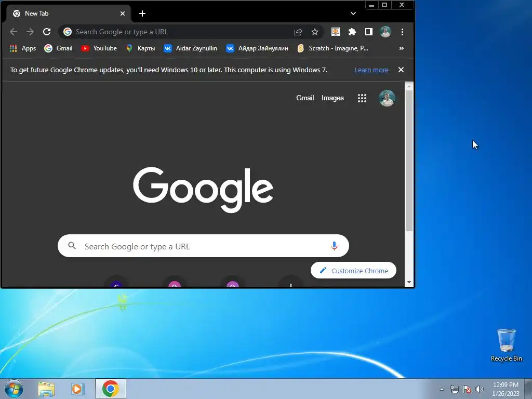Screen dimensions: 532x399
Task: Open the YouTube bookmark
Action: tap(99, 48)
